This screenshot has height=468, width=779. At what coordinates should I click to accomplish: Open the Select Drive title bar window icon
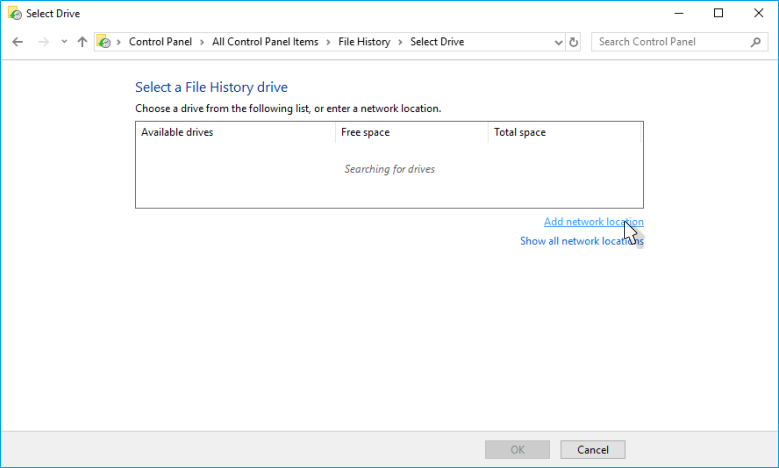[x=13, y=13]
